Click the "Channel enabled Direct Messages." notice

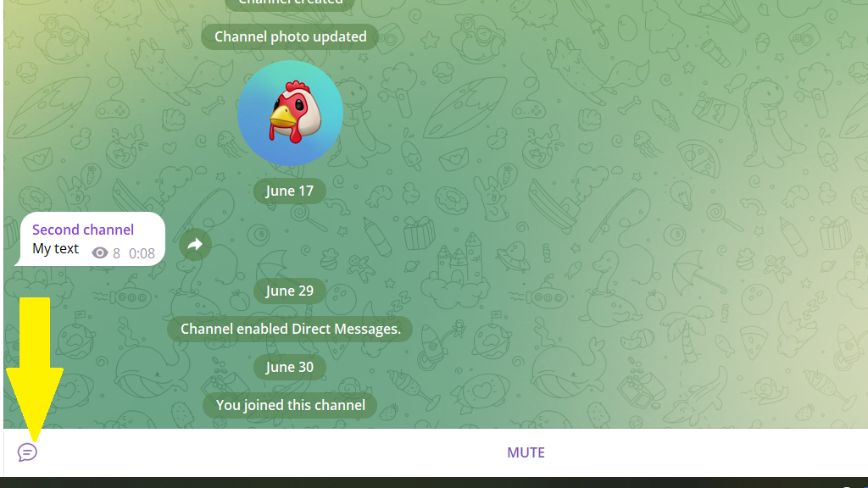coord(290,330)
